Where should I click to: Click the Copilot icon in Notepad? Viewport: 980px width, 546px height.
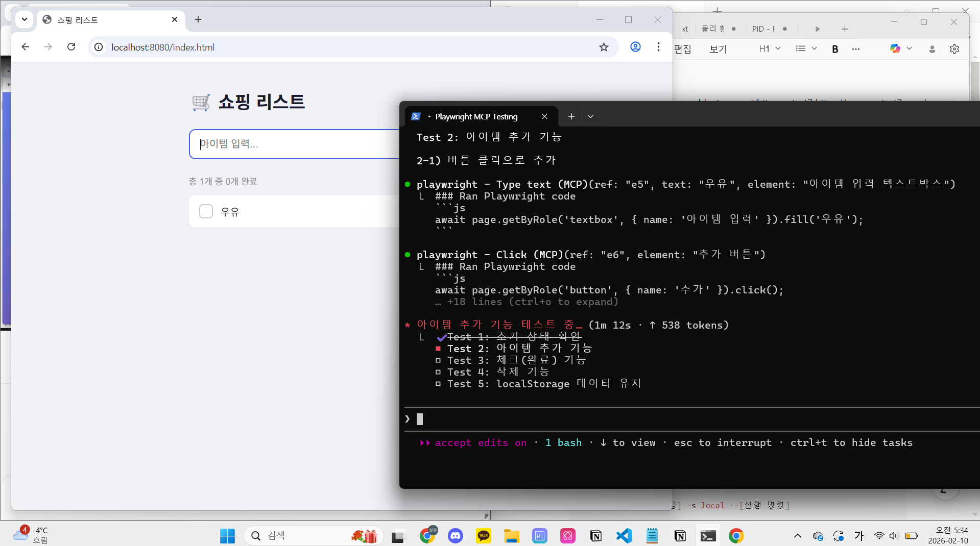pos(895,48)
